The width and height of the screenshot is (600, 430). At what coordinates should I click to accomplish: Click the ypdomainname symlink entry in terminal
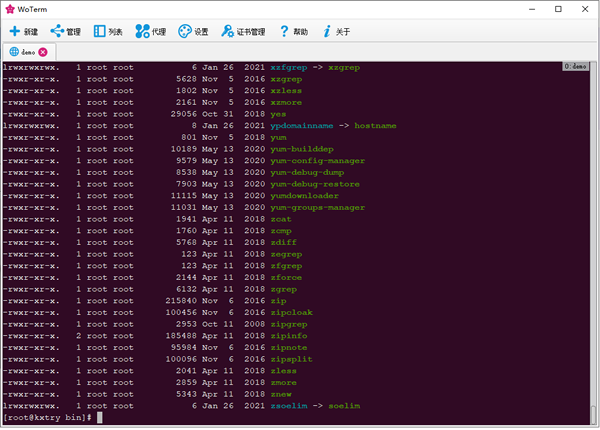tap(300, 125)
